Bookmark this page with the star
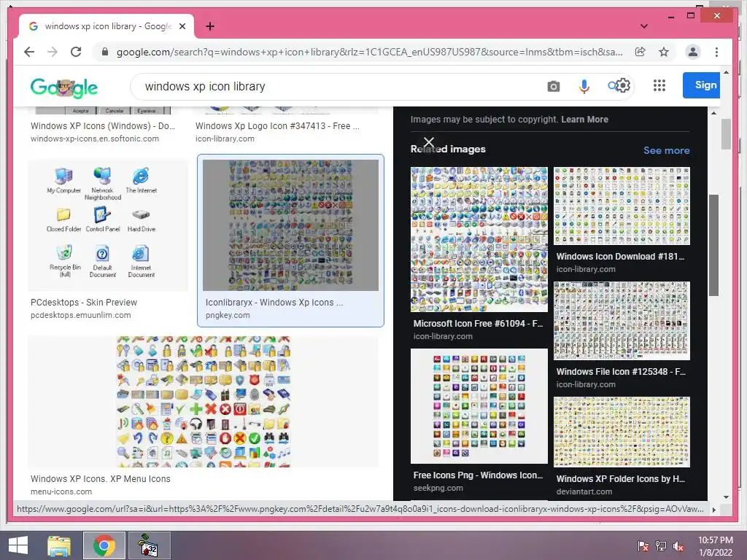Image resolution: width=747 pixels, height=560 pixels. (x=664, y=52)
